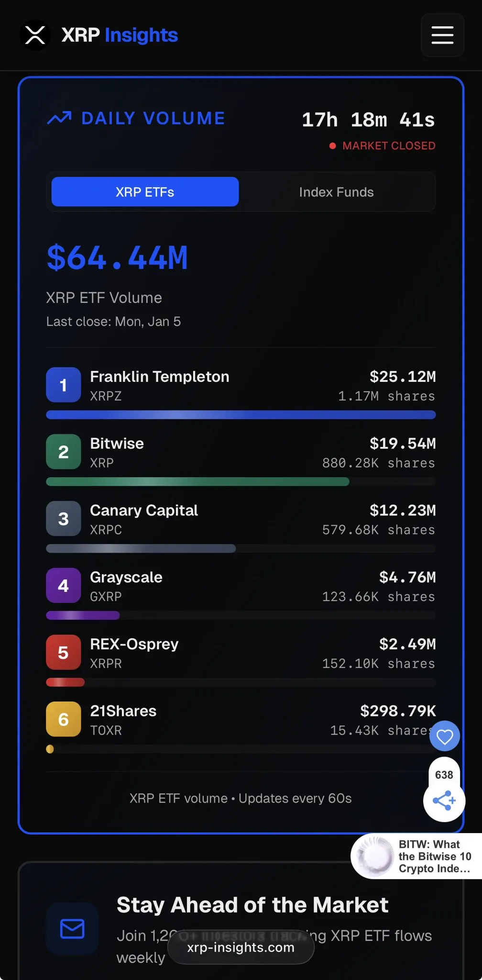Select the XRP ETFs tab
This screenshot has width=482, height=980.
click(x=145, y=192)
